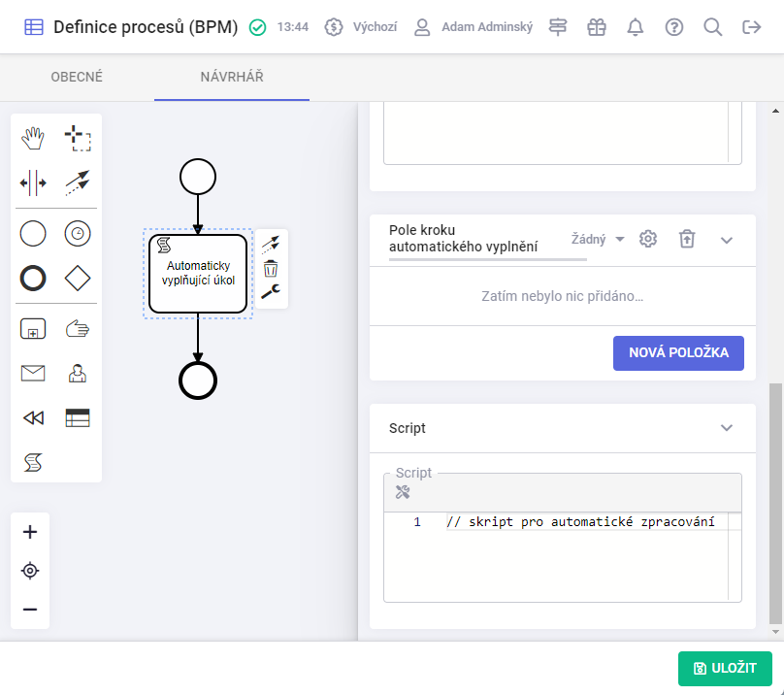The height and width of the screenshot is (695, 784).
Task: Open Adam Adminský user profile
Action: (474, 27)
